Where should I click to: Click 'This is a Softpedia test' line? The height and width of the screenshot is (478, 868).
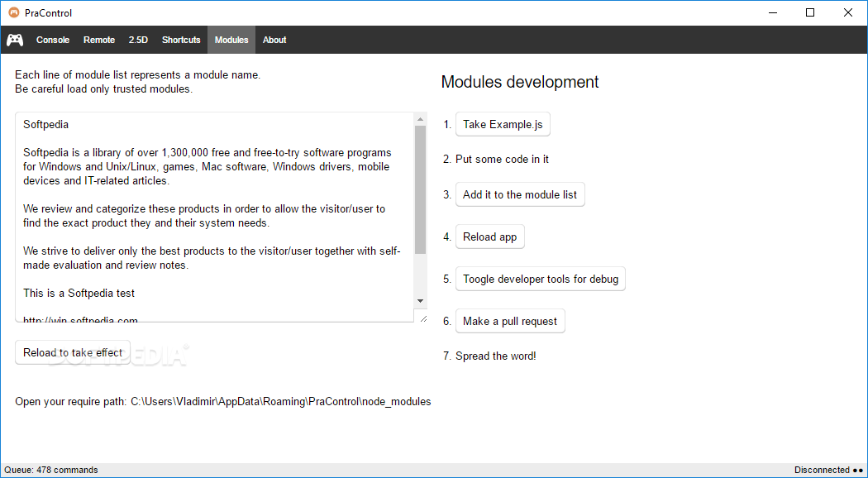pyautogui.click(x=79, y=293)
